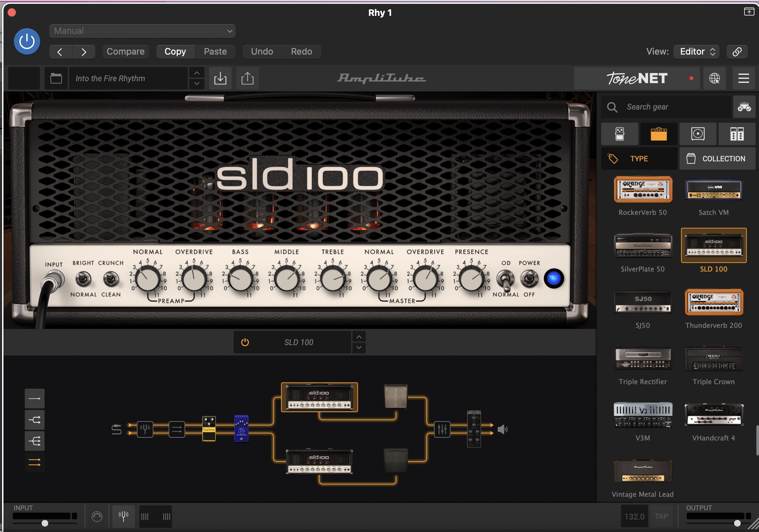Select the Vintage Metal Lead amp thumbnail

click(643, 471)
